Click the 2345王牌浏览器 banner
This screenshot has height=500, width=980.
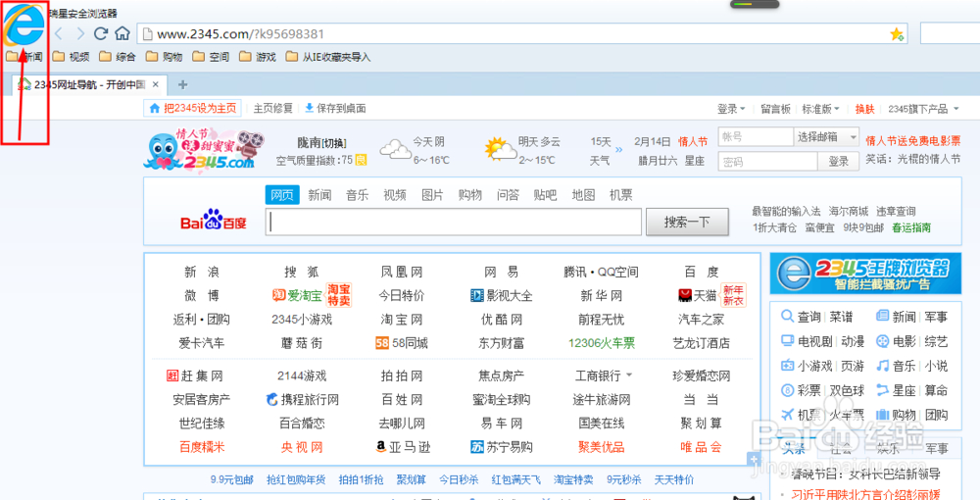click(x=865, y=274)
